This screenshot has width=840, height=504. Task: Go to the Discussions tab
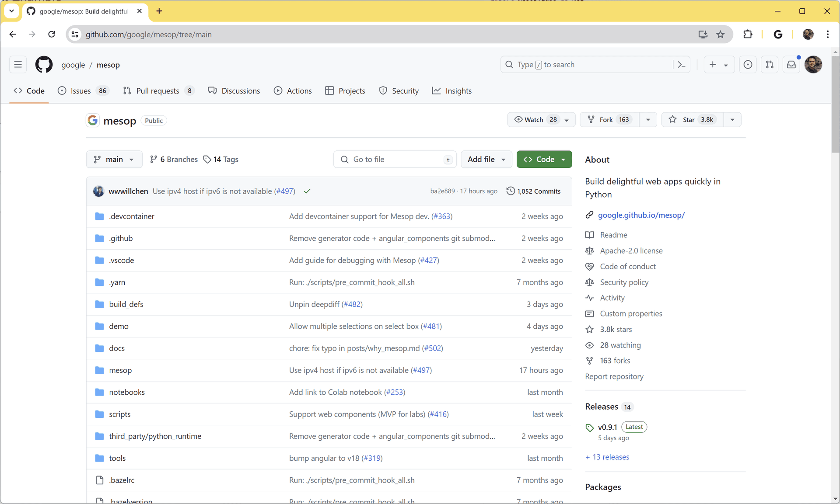[234, 90]
